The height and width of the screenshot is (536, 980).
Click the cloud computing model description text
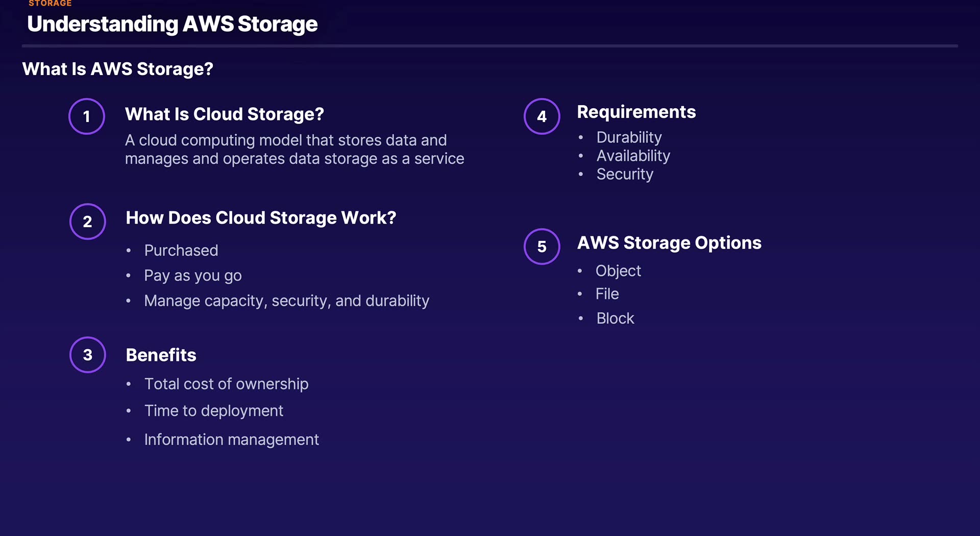[295, 149]
